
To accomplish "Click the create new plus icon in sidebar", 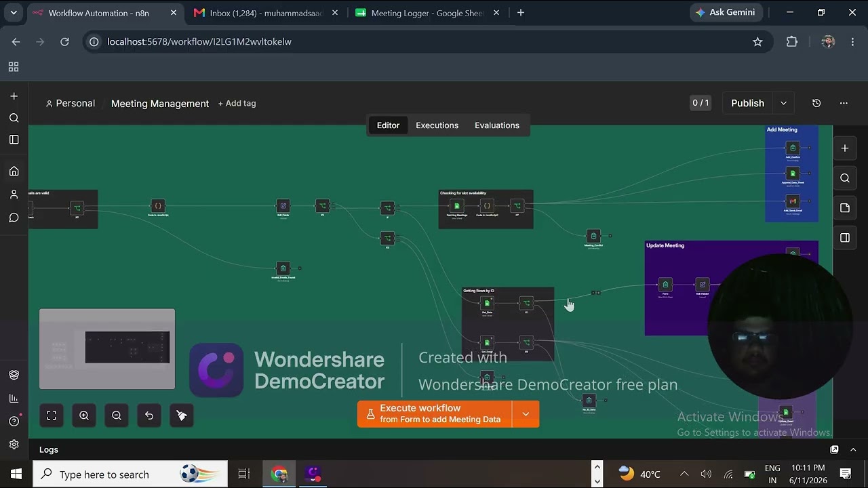I will click(14, 96).
